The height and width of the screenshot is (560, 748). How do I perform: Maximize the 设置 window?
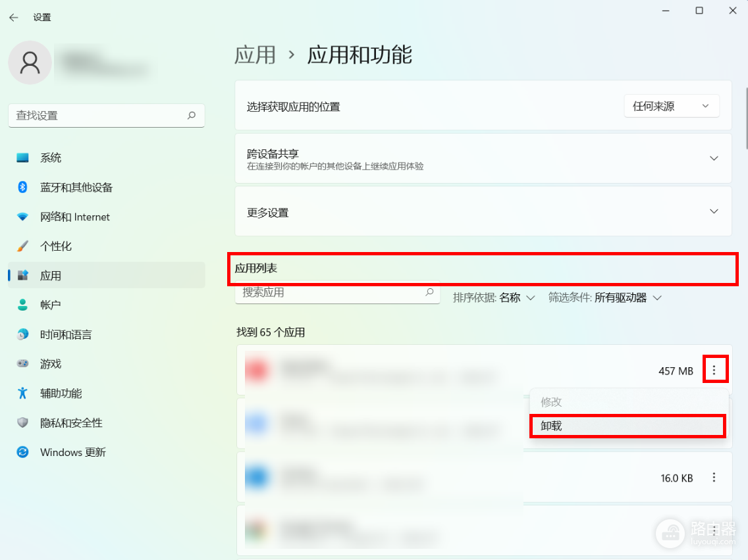coord(699,11)
